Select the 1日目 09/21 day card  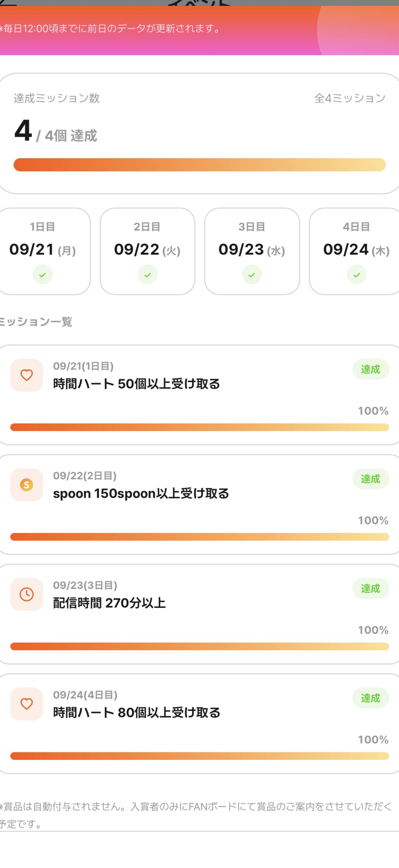pos(44,251)
